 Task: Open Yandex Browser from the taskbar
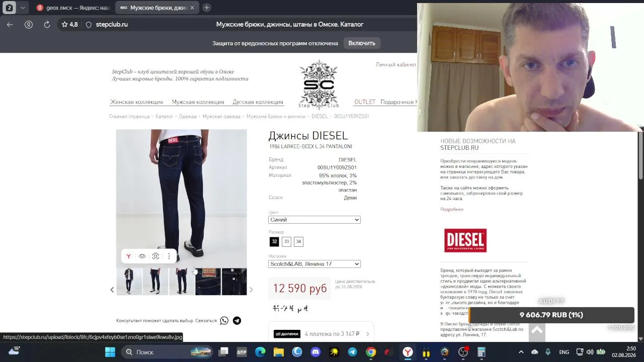[x=408, y=352]
